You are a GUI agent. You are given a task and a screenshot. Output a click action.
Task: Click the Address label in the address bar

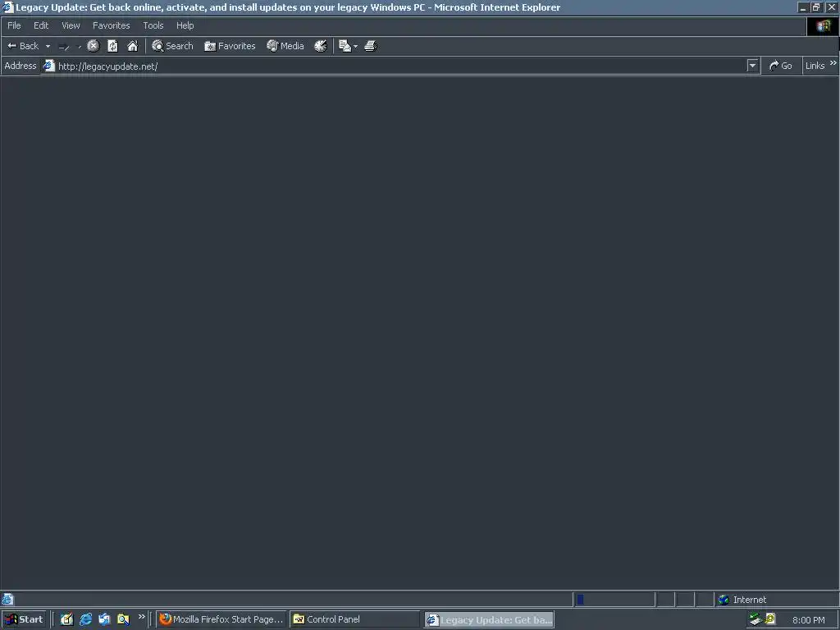click(x=21, y=66)
